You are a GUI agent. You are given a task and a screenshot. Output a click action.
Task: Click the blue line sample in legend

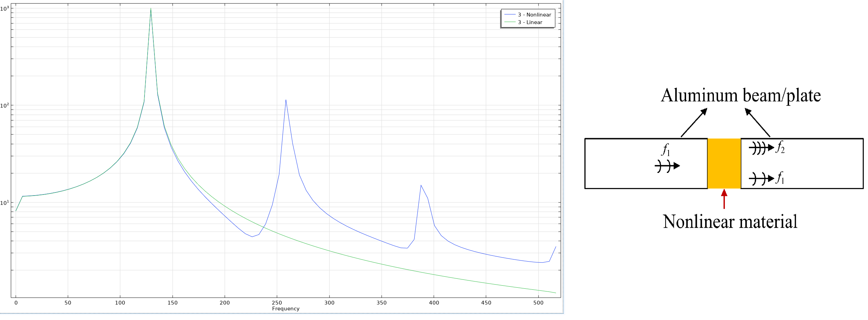click(x=510, y=15)
